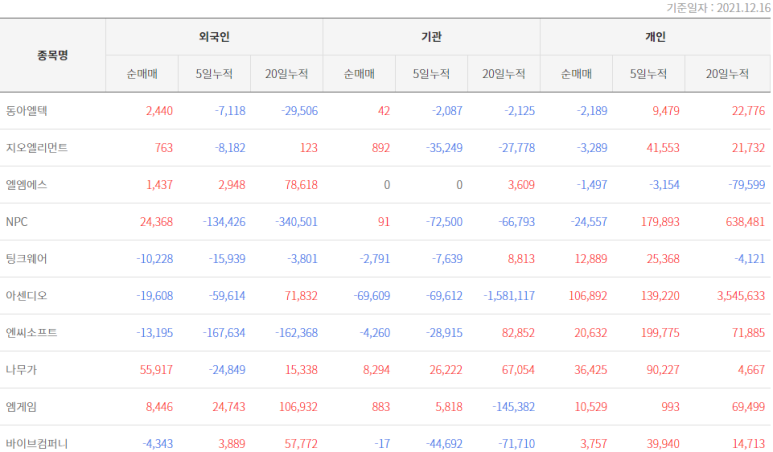Select value -35,249 in 지오엘리먼트 row

(x=444, y=148)
